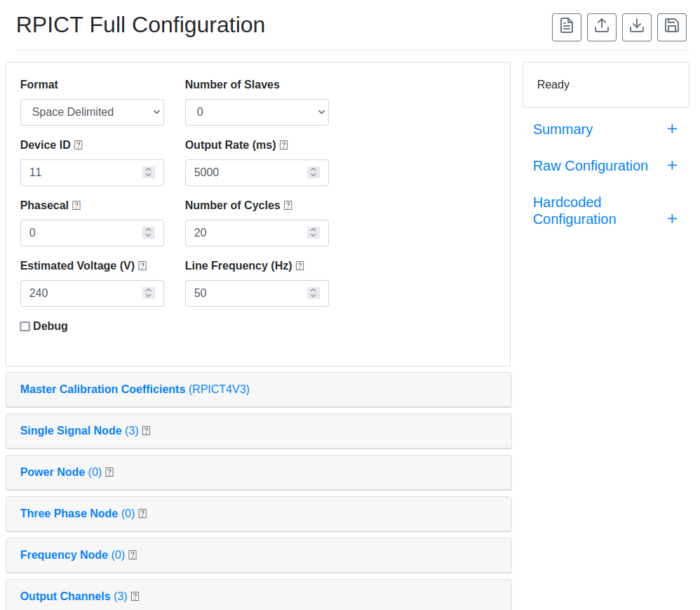Expand the Summary section plus
This screenshot has width=700, height=610.
point(672,129)
